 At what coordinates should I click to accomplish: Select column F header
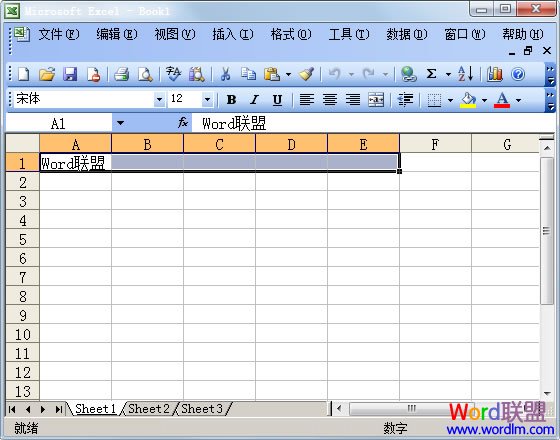click(435, 144)
